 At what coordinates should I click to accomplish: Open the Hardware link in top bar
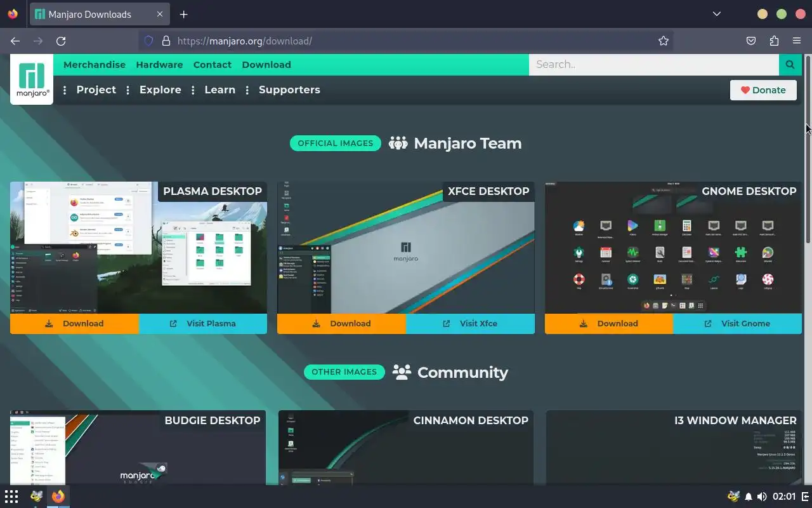coord(159,65)
